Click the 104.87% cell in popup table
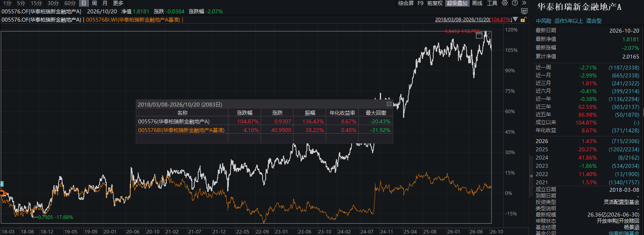The height and width of the screenshot is (235, 644). pos(248,121)
